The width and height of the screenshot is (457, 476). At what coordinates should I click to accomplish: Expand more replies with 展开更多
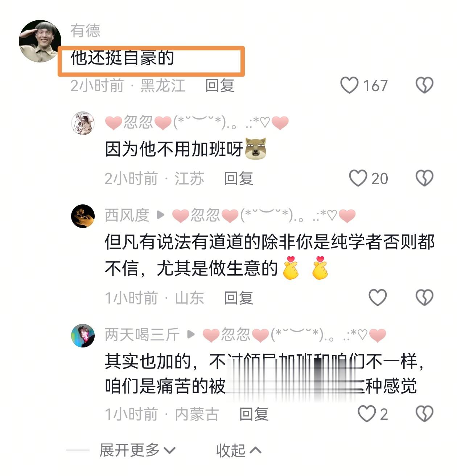137,450
